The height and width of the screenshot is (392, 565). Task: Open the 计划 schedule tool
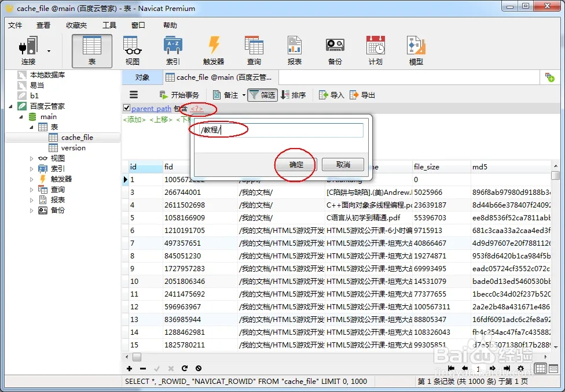375,50
